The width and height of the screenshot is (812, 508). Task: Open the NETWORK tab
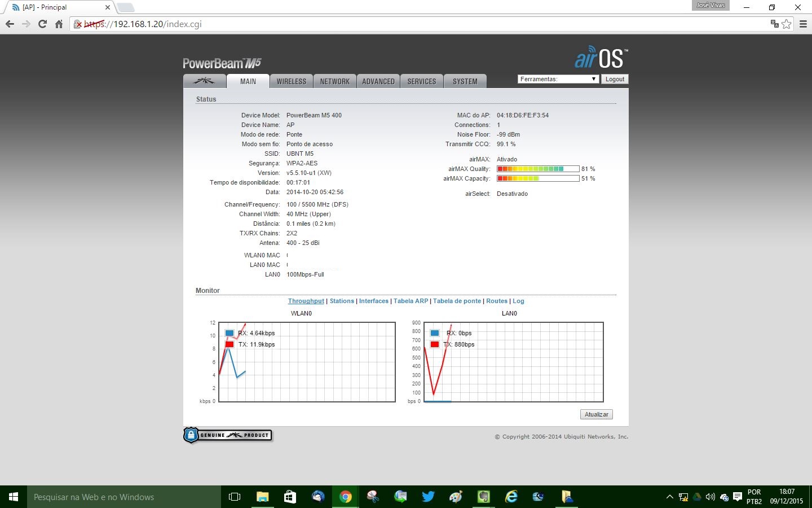(x=335, y=81)
